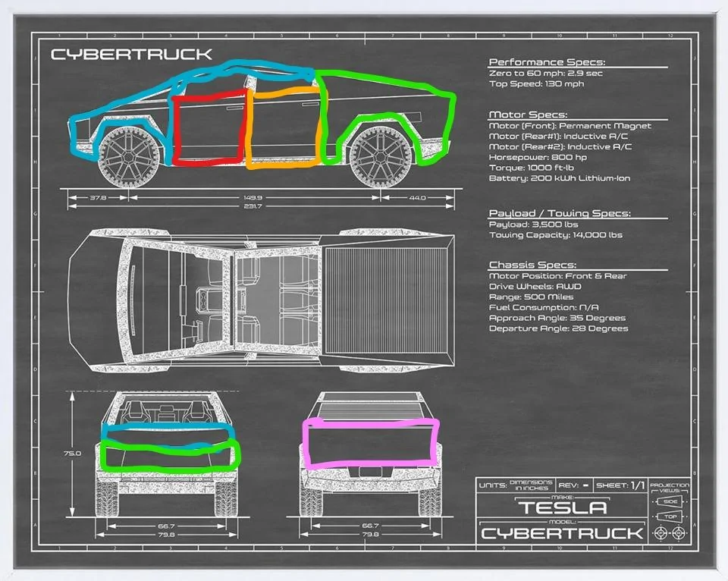Click the 'Payload / Towing Specs:' heading
The height and width of the screenshot is (581, 728).
pyautogui.click(x=560, y=213)
